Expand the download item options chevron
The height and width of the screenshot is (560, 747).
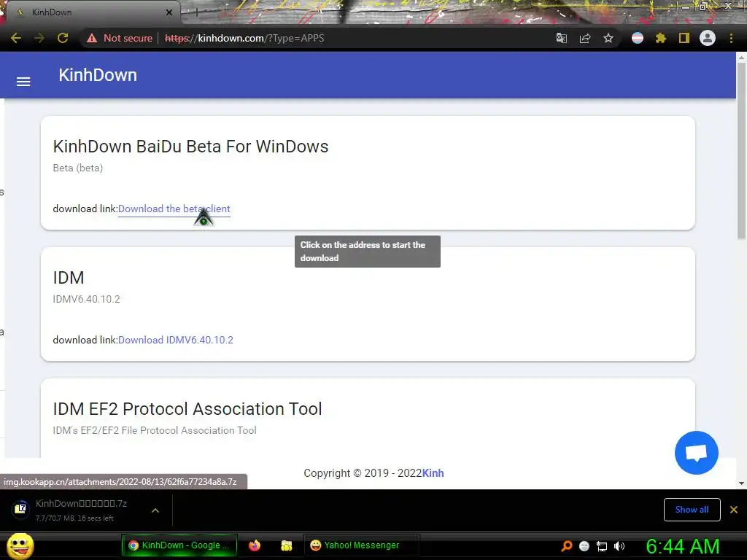[x=155, y=510]
